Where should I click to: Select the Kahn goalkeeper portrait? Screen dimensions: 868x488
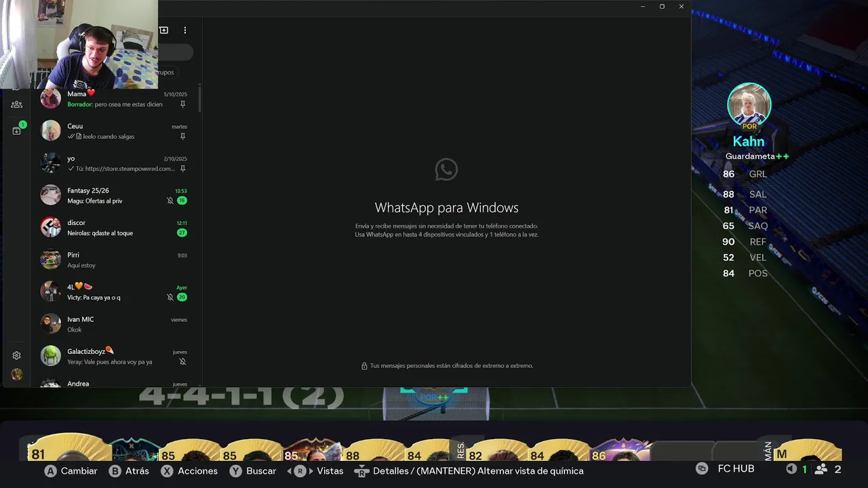click(749, 105)
